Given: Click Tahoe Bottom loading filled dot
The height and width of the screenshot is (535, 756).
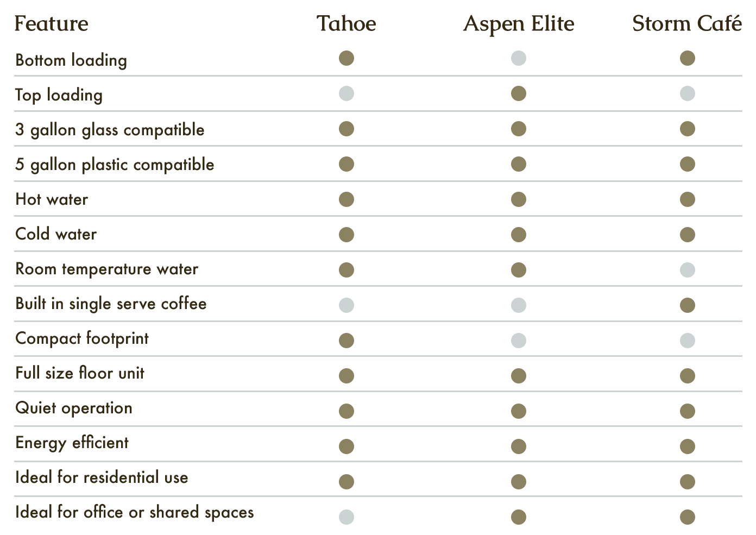Looking at the screenshot, I should [x=346, y=58].
